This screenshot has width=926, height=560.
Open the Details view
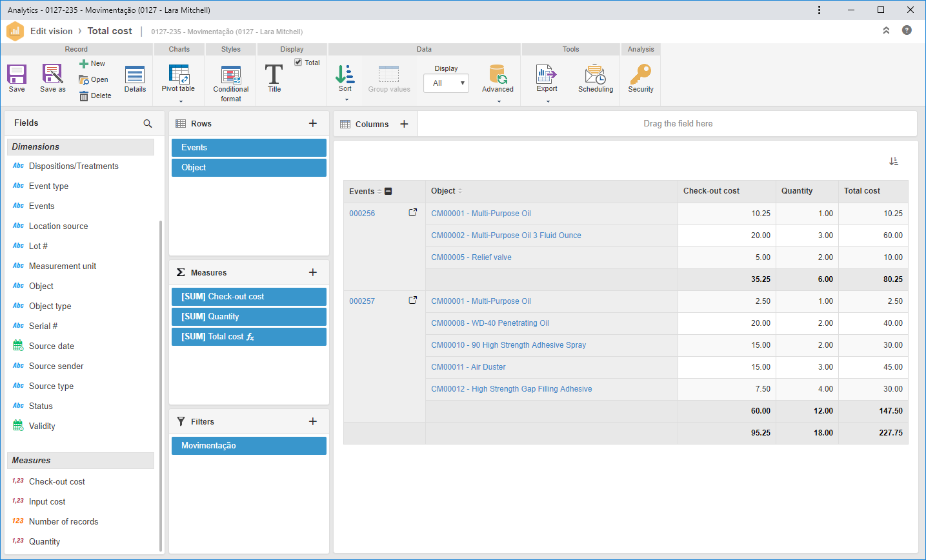click(135, 79)
